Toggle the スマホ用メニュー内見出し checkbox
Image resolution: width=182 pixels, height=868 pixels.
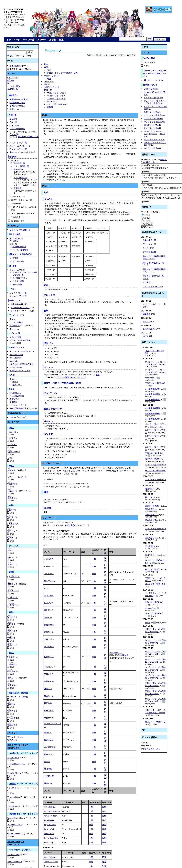[8, 69]
